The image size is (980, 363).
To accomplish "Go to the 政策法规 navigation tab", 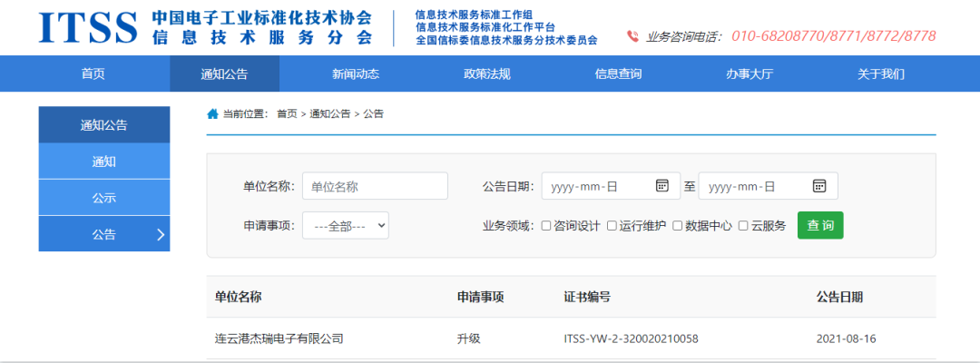I will click(x=486, y=74).
